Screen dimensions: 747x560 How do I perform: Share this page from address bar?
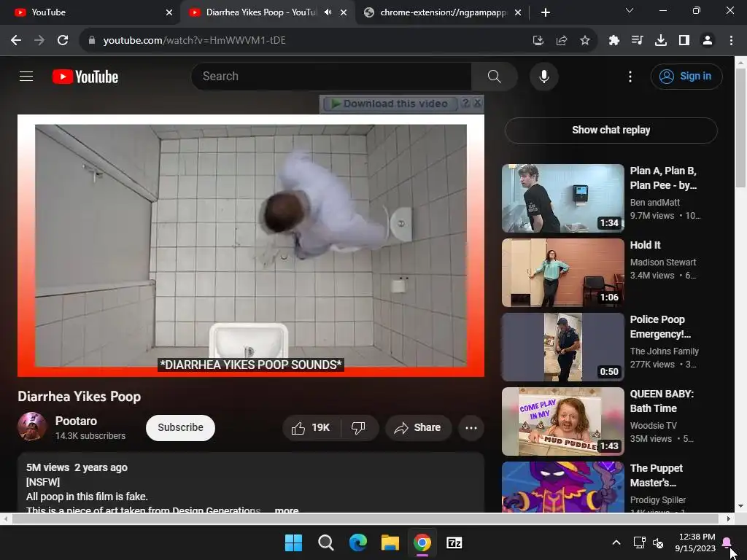(x=562, y=41)
